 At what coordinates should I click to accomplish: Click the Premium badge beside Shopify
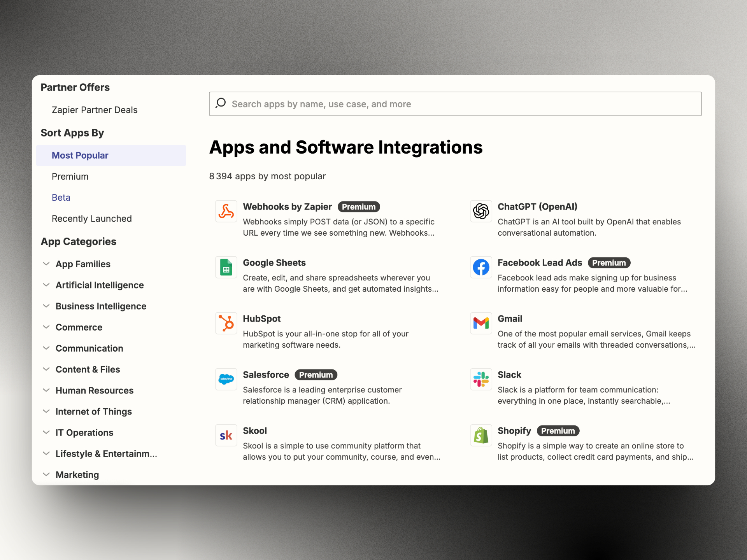click(x=558, y=430)
